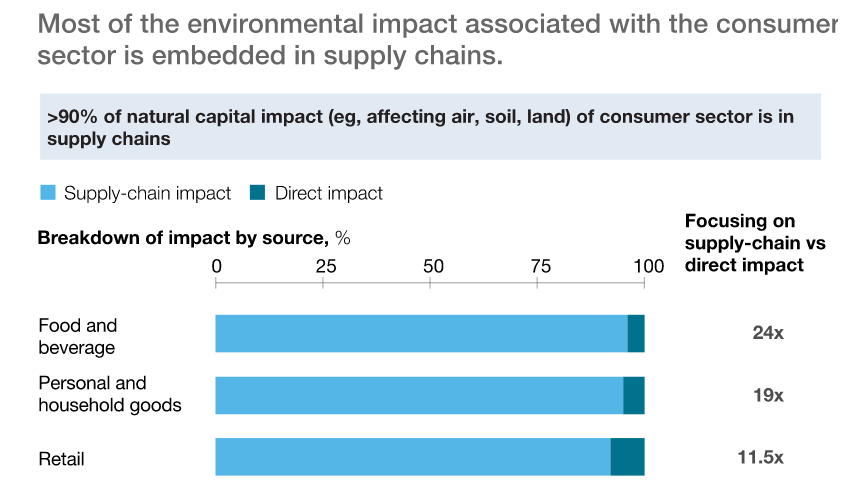Click the dark teal Direct impact legend swatch

(x=258, y=193)
